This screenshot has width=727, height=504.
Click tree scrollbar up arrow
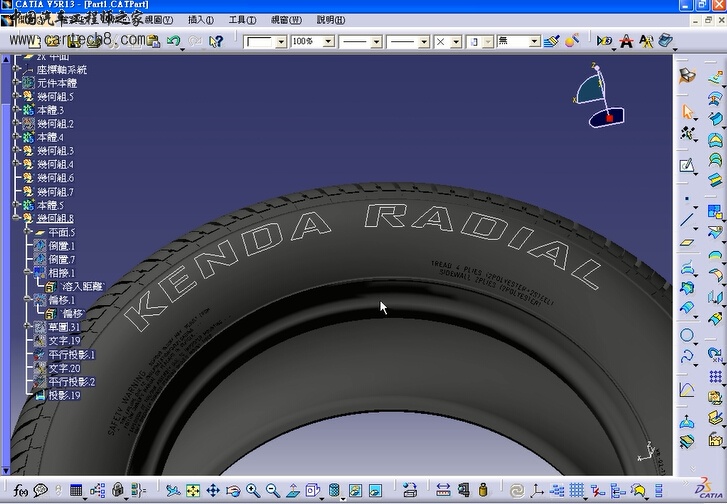point(6,60)
